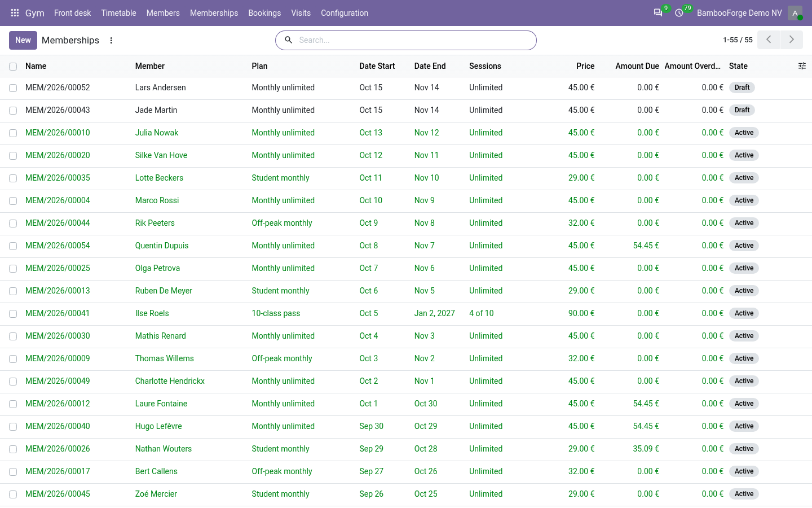The image size is (812, 508).
Task: Open the conversations messages icon
Action: [658, 13]
